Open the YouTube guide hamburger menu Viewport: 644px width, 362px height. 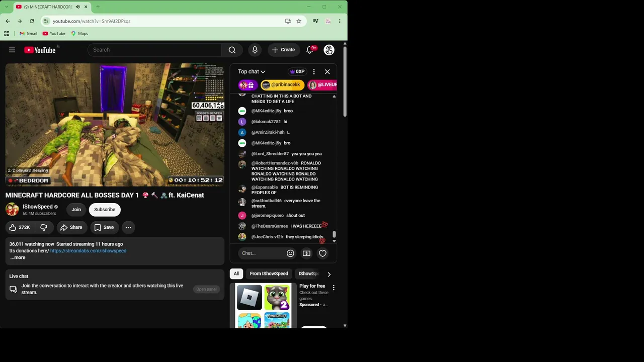pos(12,50)
